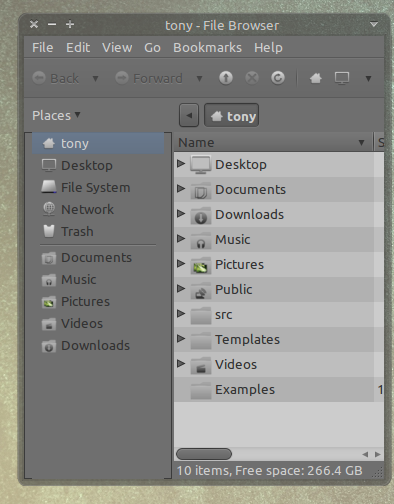Image resolution: width=394 pixels, height=504 pixels.
Task: Open the Forward history dropdown arrow
Action: point(199,79)
